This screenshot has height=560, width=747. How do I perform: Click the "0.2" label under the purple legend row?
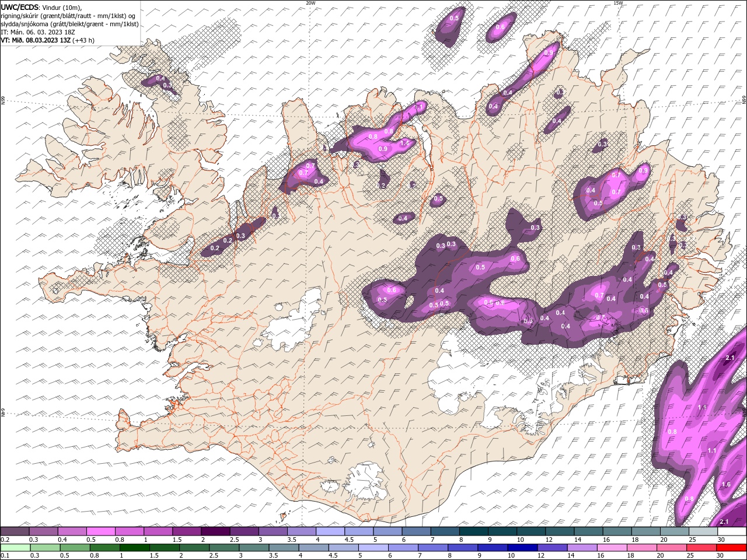pos(5,540)
